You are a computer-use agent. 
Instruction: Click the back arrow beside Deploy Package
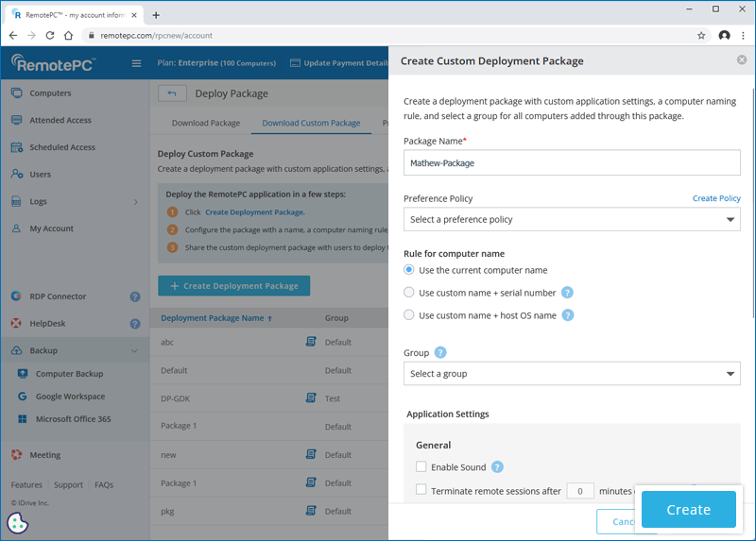pyautogui.click(x=172, y=93)
